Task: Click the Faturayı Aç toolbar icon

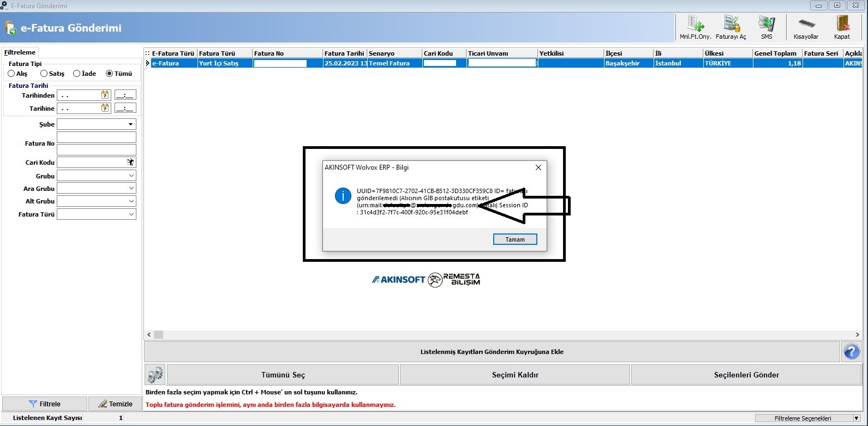Action: [x=731, y=27]
